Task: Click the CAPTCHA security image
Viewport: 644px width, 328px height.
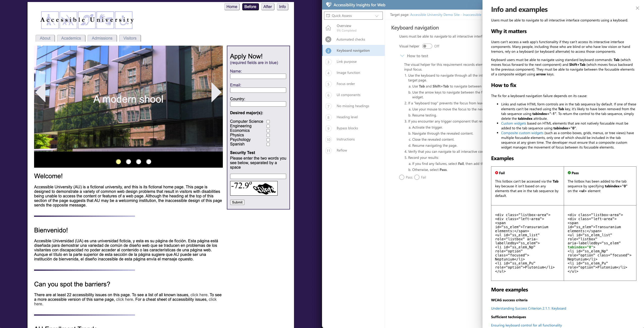Action: (x=254, y=188)
